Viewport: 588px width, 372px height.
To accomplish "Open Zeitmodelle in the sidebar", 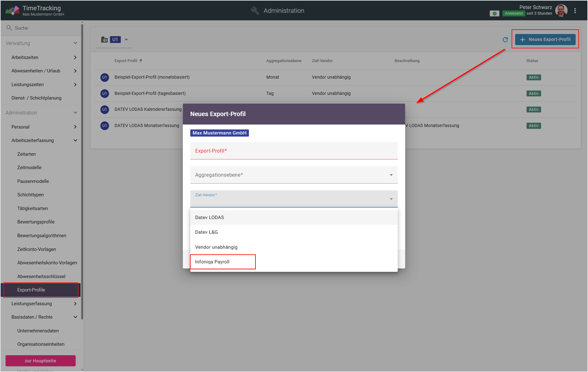I will pos(29,168).
